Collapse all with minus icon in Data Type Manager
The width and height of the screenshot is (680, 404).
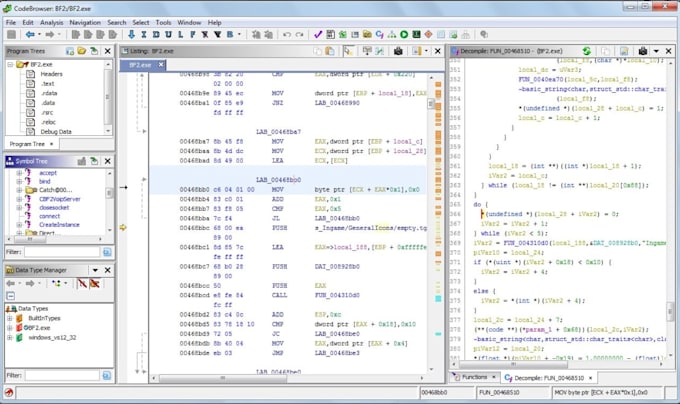pyautogui.click(x=11, y=296)
